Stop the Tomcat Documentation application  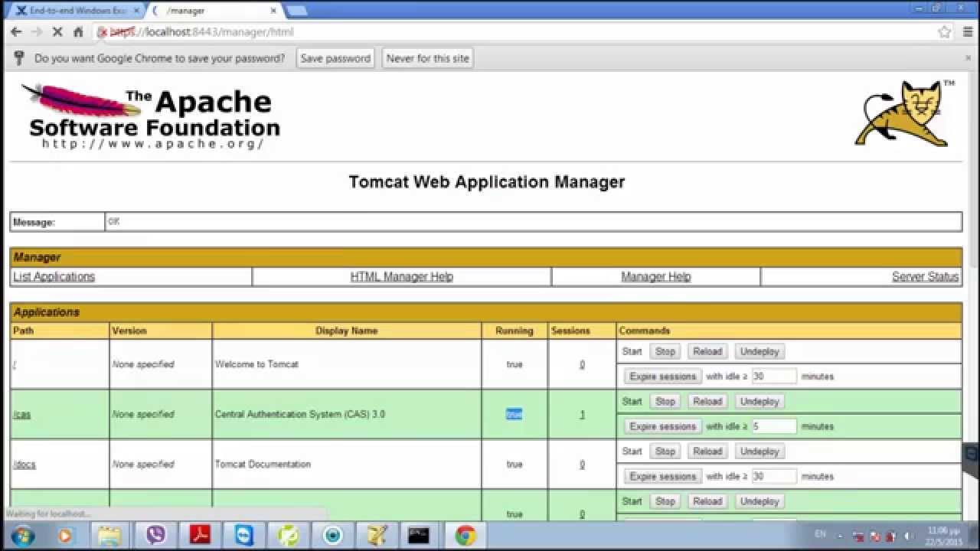[665, 452]
